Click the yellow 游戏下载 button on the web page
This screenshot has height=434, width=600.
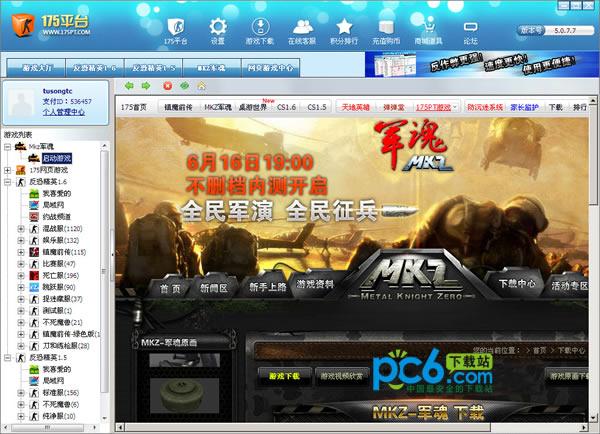[284, 376]
